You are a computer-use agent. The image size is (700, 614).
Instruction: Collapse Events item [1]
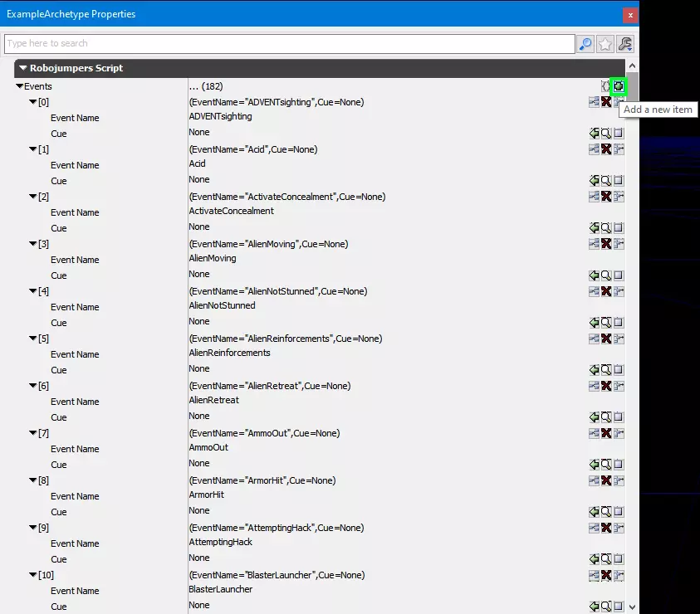click(32, 149)
